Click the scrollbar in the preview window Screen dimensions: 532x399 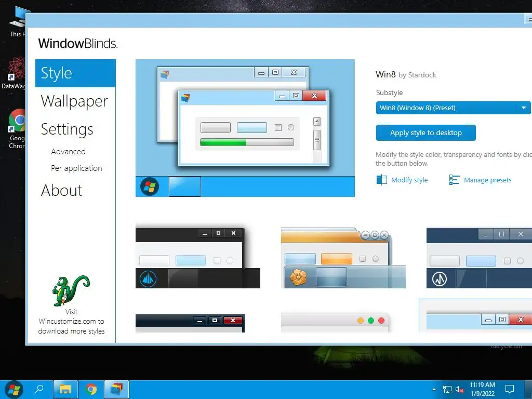point(317,139)
